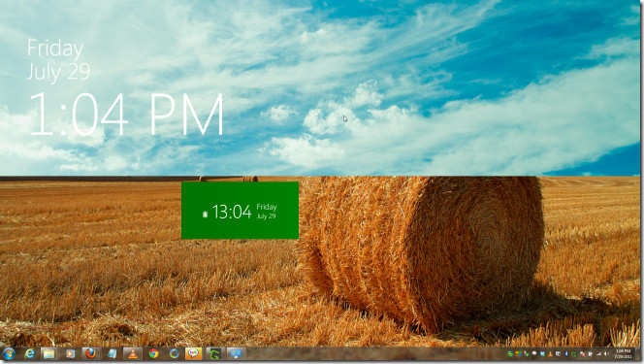Switch to the Firefox taskbar button

click(x=90, y=353)
